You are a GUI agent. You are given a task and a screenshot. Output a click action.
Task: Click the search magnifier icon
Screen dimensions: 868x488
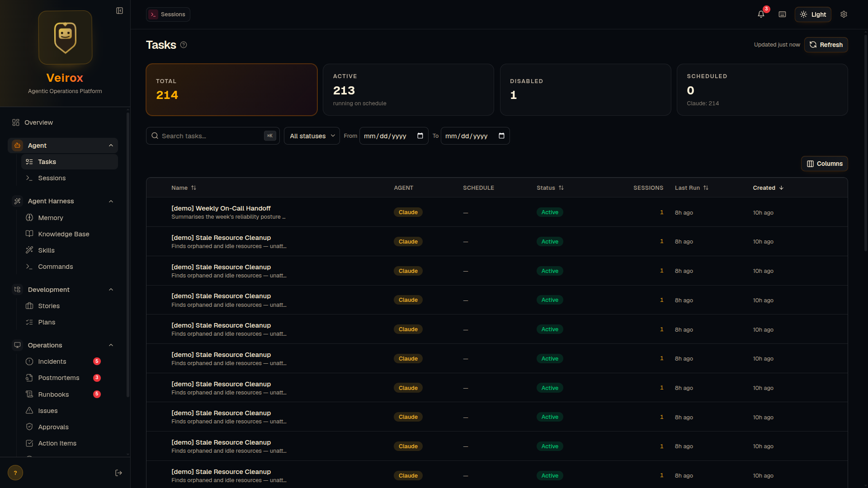click(155, 136)
